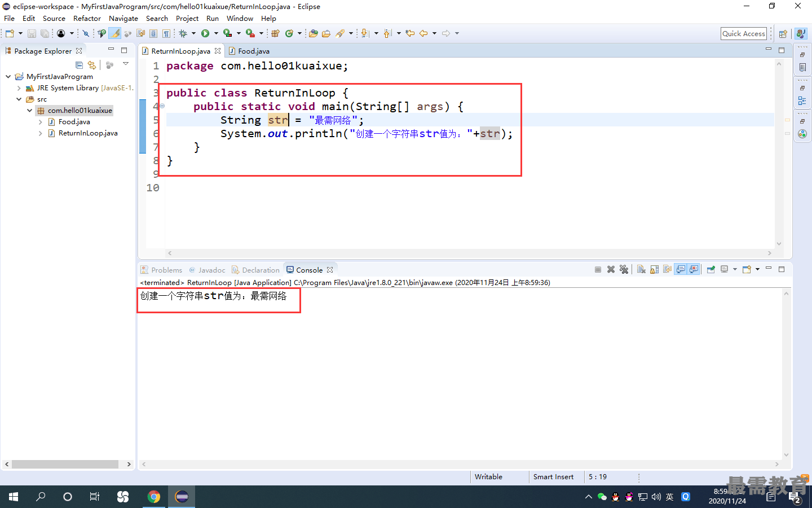812x508 pixels.
Task: Open the Project menu
Action: click(187, 18)
